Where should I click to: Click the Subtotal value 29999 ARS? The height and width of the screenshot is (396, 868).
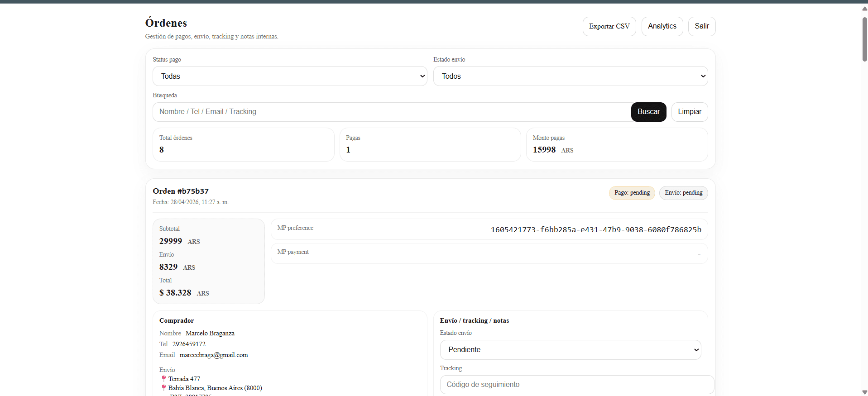point(179,241)
